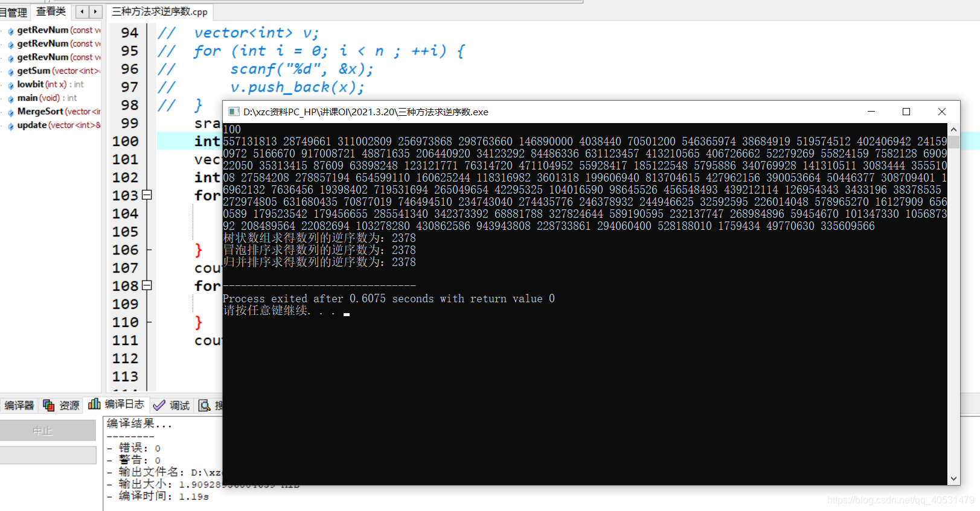This screenshot has width=980, height=511.
Task: Click the commented for loop on line 95
Action: pos(329,51)
